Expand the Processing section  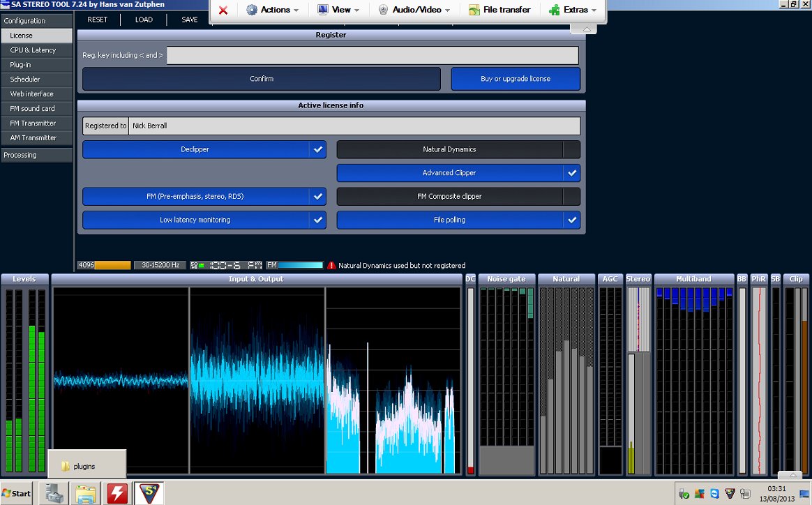click(37, 155)
